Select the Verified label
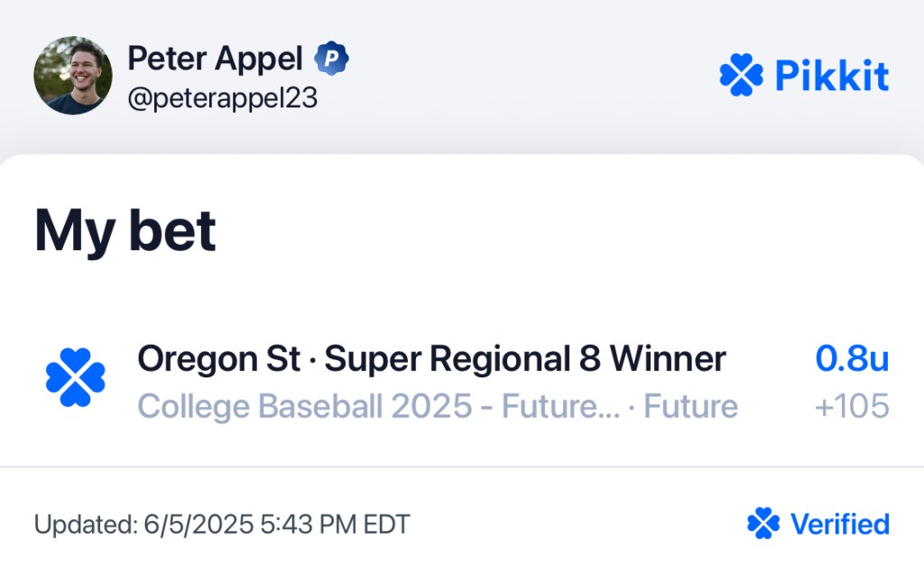Image resolution: width=924 pixels, height=576 pixels. (x=840, y=524)
